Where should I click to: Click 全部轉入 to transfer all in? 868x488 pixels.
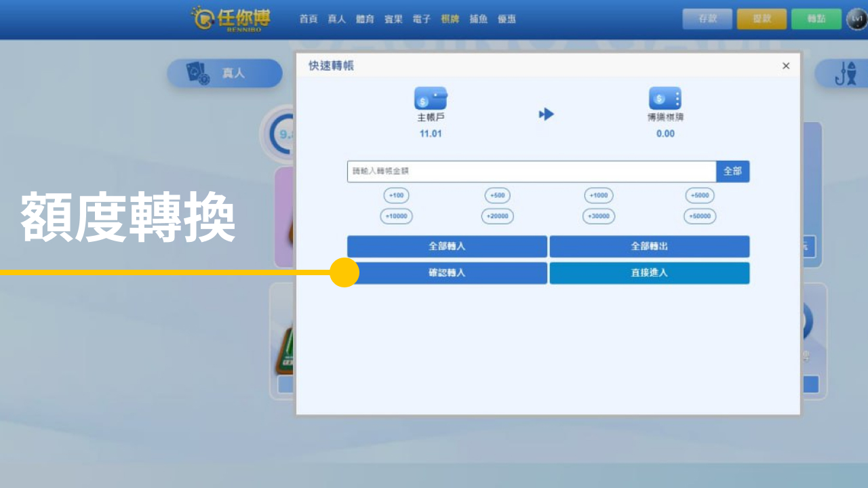448,246
